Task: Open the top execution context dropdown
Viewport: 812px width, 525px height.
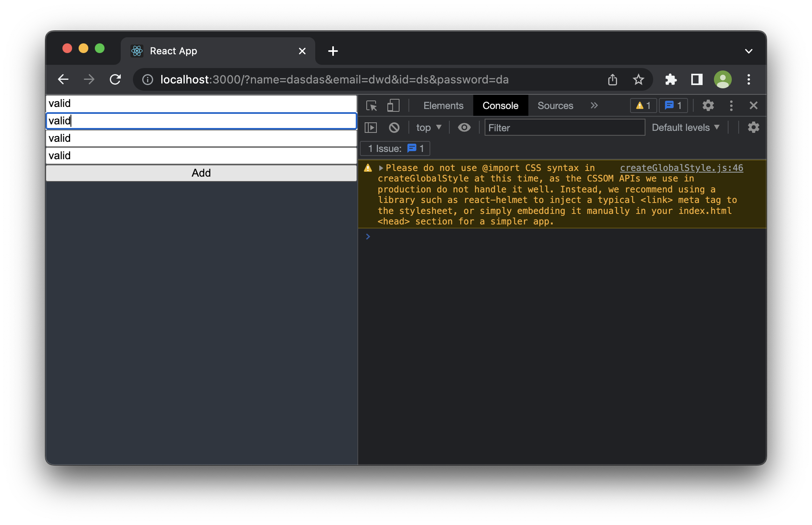Action: coord(428,127)
